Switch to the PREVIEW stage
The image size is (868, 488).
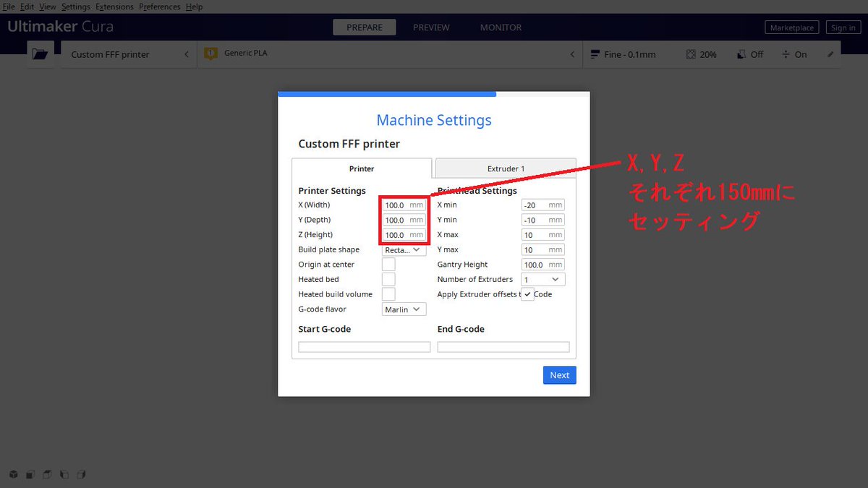click(431, 27)
